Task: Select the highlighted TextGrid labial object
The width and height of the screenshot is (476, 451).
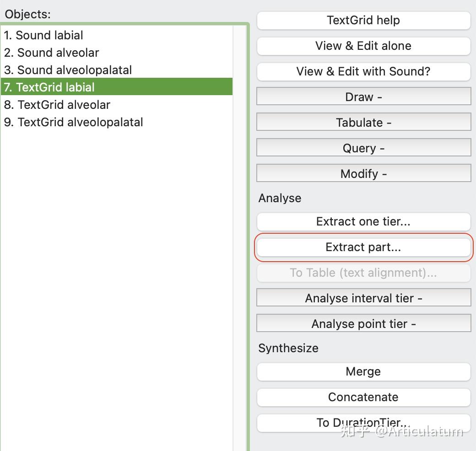Action: (x=49, y=87)
